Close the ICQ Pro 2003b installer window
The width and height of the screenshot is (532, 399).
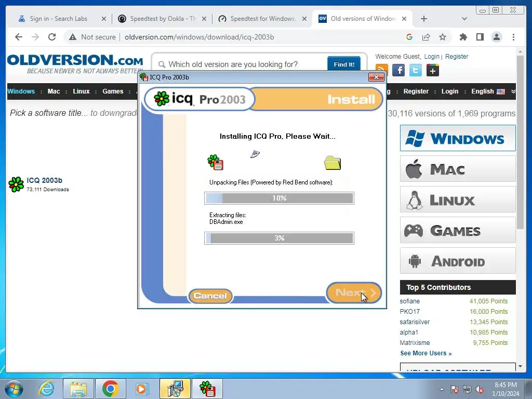point(376,77)
